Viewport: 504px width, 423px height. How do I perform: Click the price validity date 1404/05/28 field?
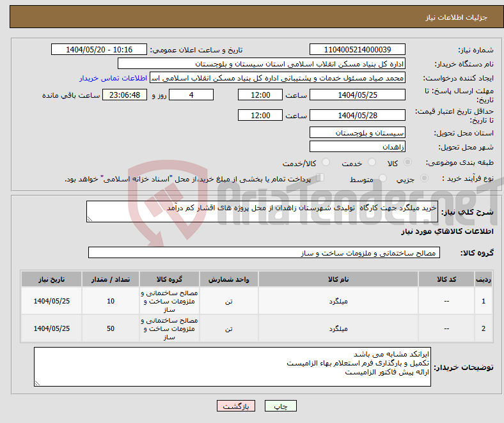[x=358, y=115]
